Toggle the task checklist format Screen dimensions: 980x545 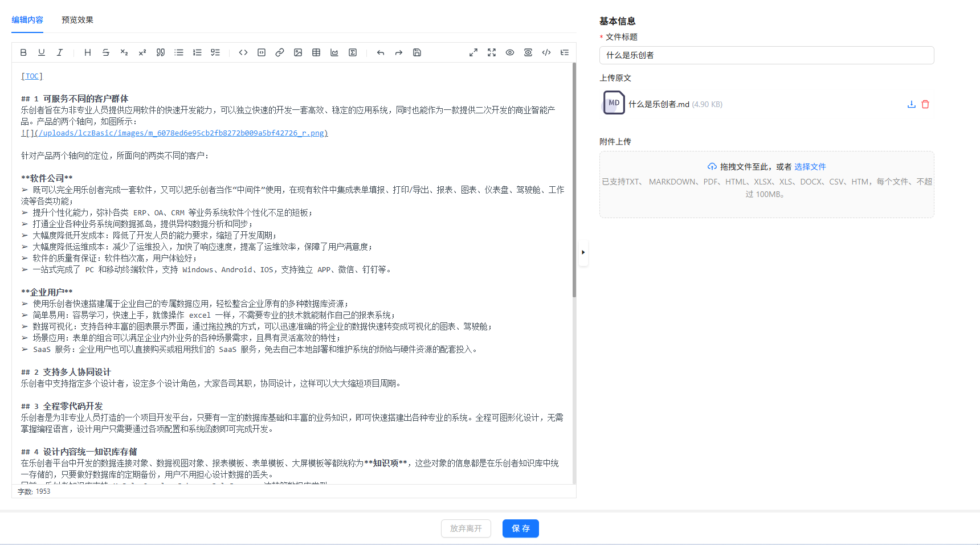[215, 52]
